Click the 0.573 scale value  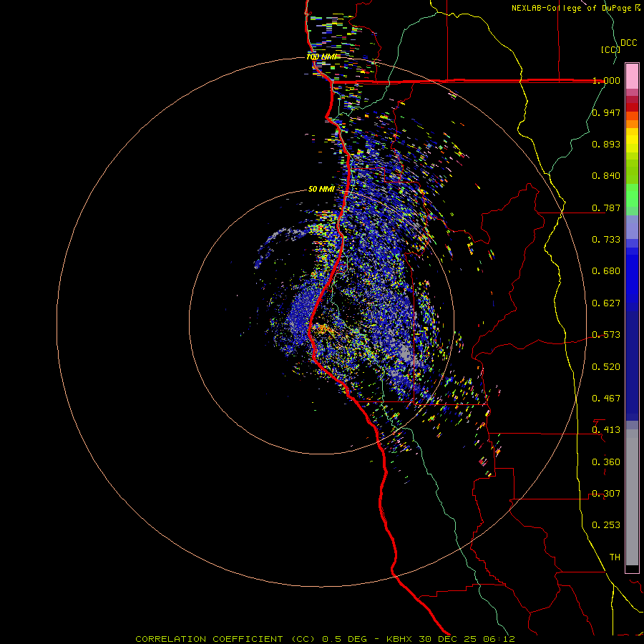pyautogui.click(x=606, y=335)
